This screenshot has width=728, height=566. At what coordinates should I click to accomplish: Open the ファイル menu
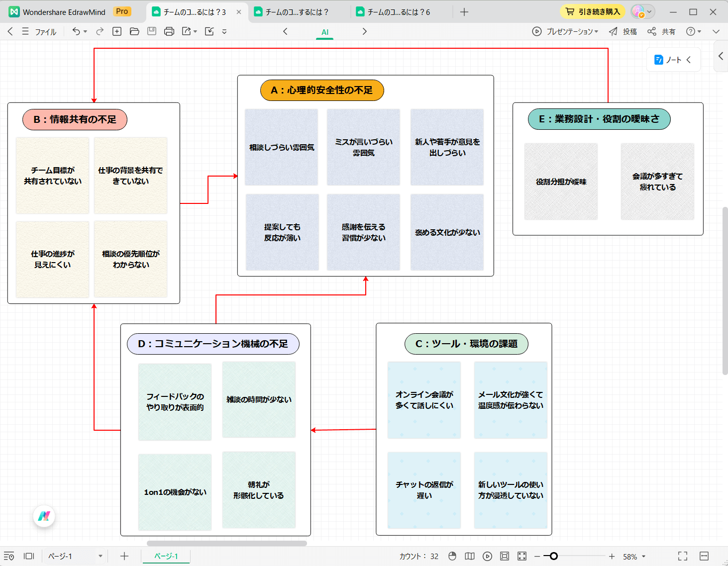tap(45, 32)
